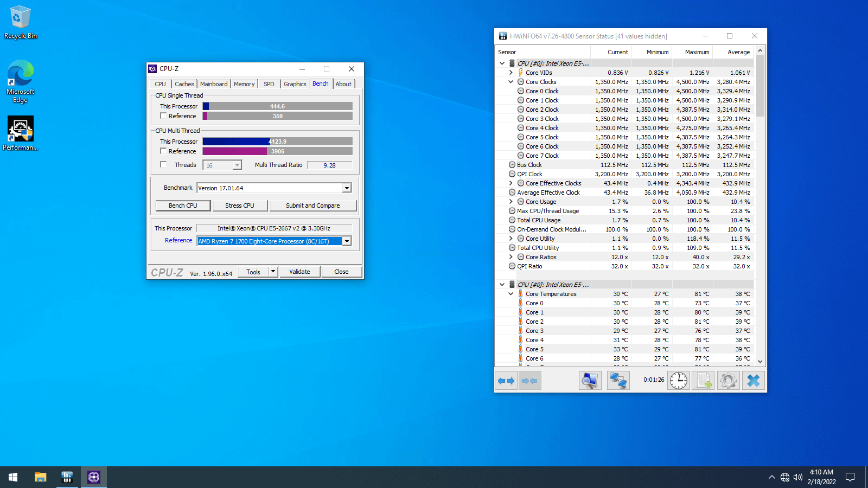The width and height of the screenshot is (868, 488).
Task: Open the Tools dropdown arrow
Action: click(273, 272)
